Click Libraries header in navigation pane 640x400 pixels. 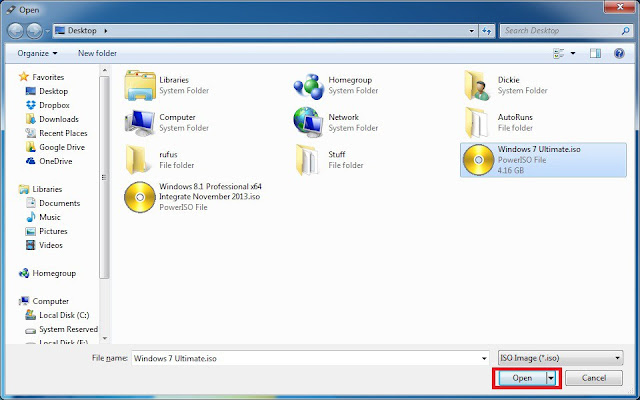pos(40,189)
